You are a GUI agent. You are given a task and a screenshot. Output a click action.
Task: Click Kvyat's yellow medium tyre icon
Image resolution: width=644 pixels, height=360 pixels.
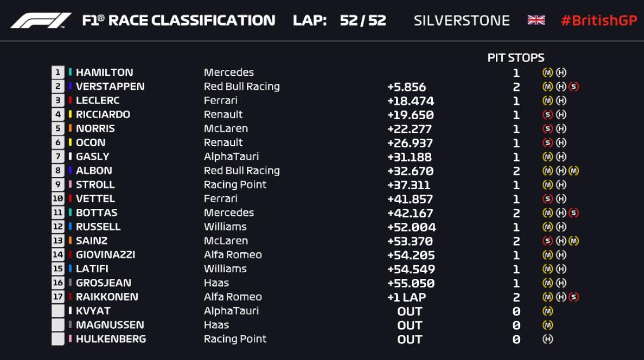coord(547,311)
